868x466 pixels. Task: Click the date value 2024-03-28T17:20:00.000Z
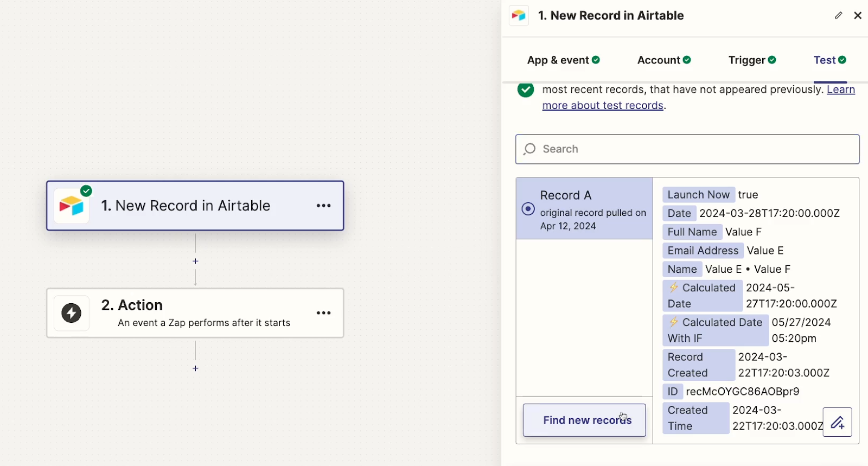[770, 213]
